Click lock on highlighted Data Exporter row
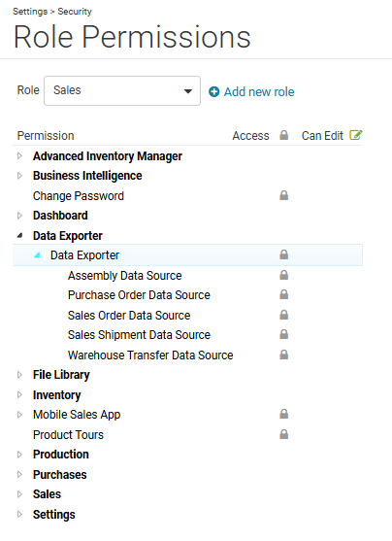This screenshot has width=392, height=541. click(283, 254)
